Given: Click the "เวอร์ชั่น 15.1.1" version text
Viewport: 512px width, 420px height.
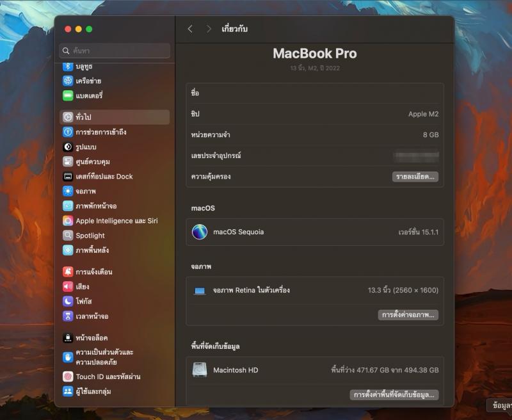Looking at the screenshot, I should (x=419, y=232).
